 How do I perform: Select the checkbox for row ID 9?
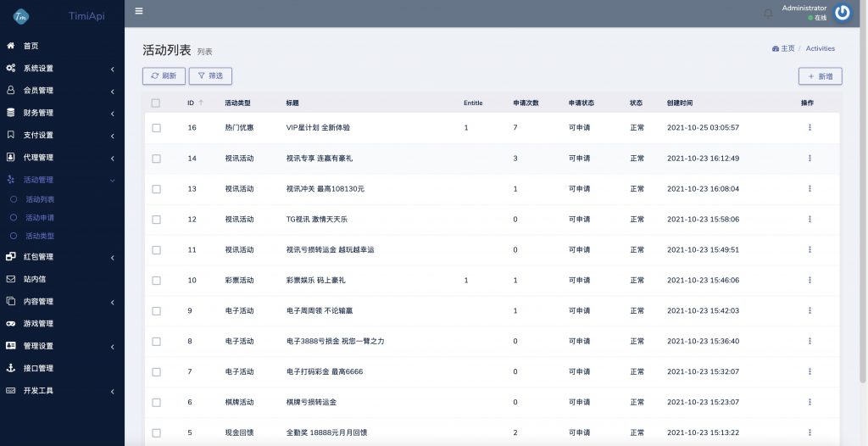(156, 311)
